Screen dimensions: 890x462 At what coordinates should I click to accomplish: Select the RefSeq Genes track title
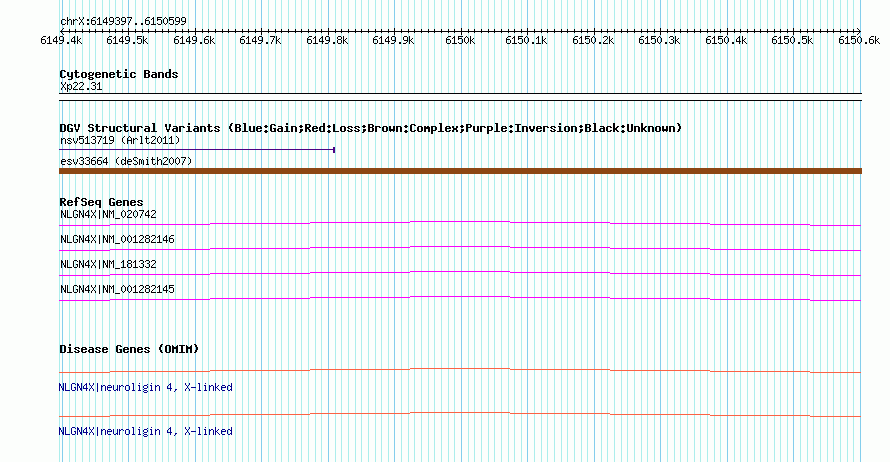coord(101,202)
